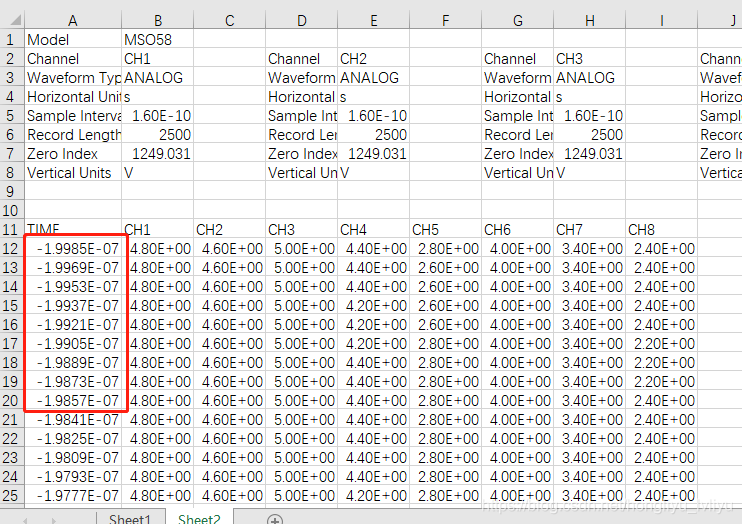Click the Select All corner triangle
742x524 pixels.
[x=16, y=19]
